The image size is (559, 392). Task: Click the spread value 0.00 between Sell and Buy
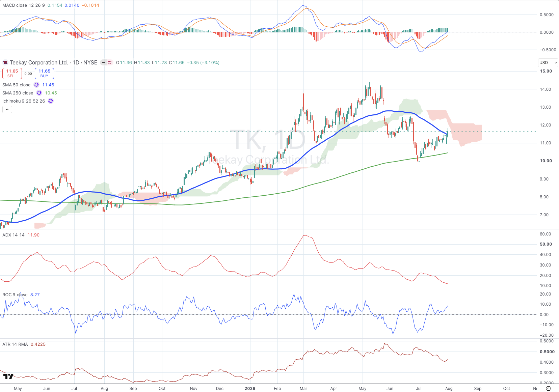[28, 74]
